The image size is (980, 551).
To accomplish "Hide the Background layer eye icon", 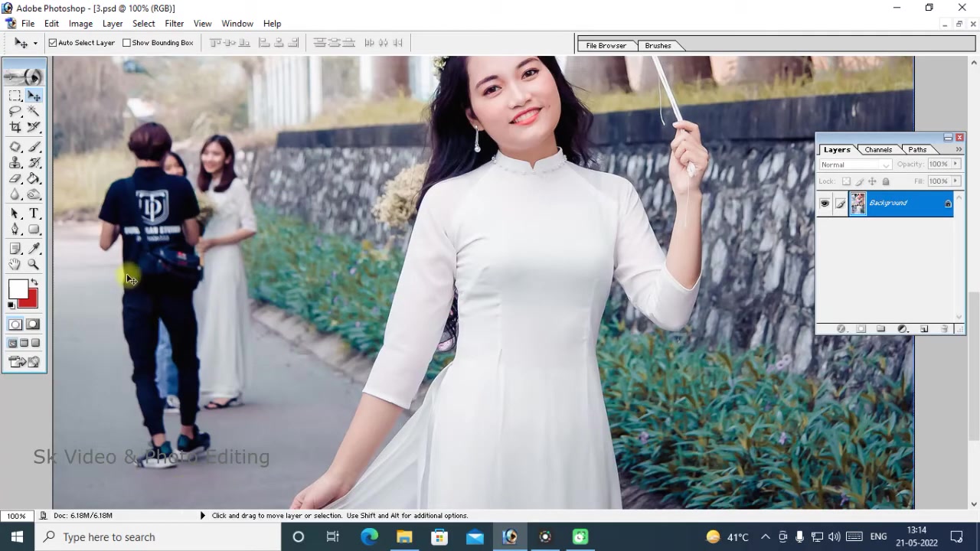I will coord(825,204).
